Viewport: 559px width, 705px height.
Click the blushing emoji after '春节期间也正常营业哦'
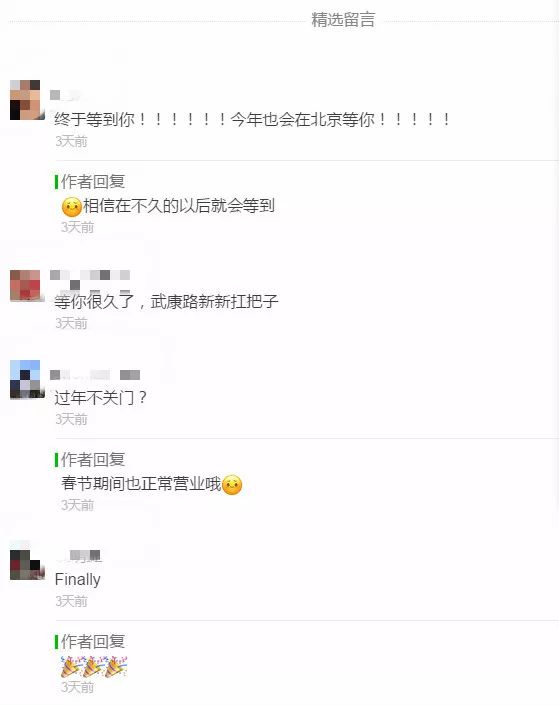point(232,485)
